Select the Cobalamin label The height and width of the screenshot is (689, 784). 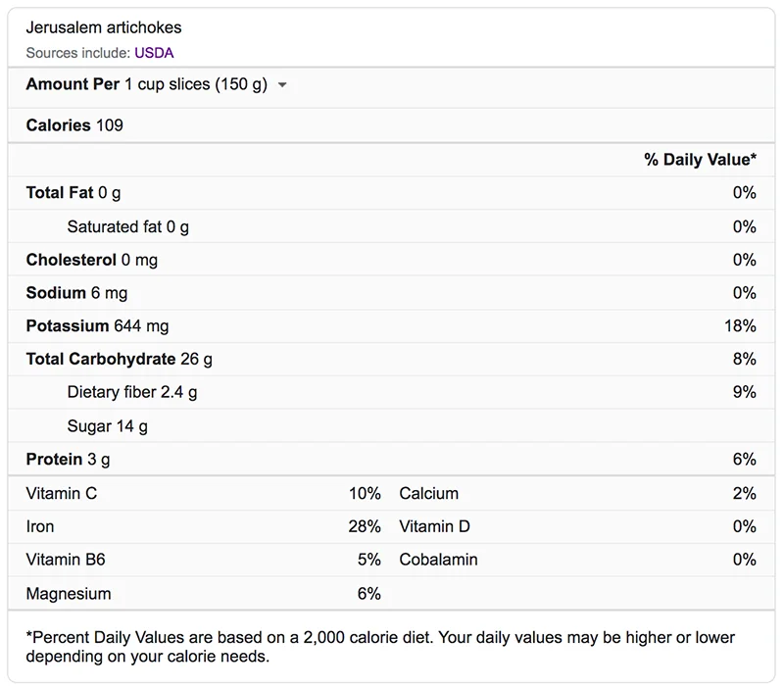[x=438, y=561]
